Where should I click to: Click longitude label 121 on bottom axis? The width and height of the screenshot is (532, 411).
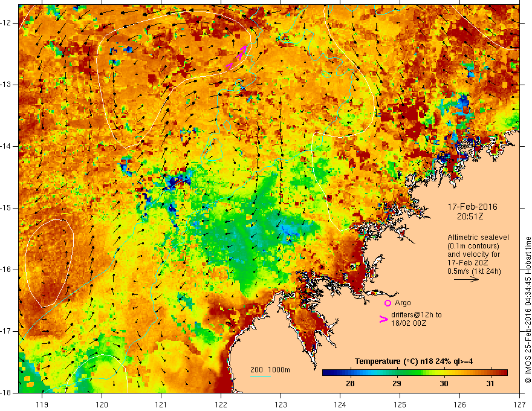[161, 404]
